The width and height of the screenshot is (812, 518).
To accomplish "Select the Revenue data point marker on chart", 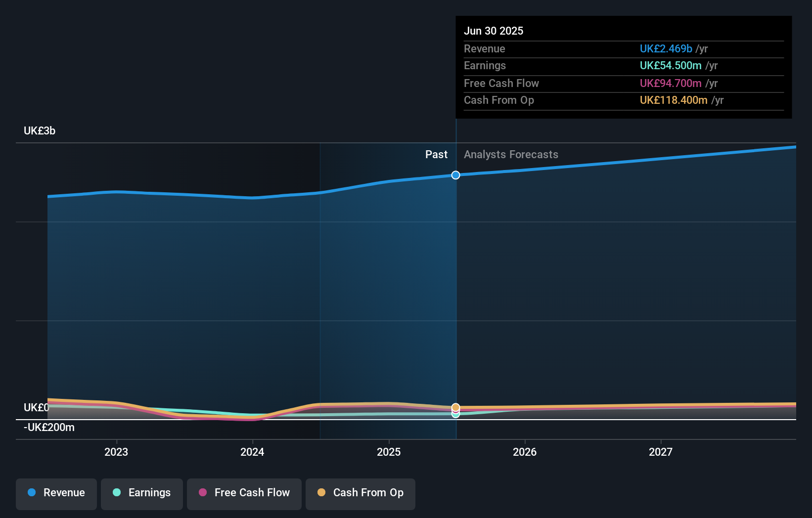I will click(x=455, y=175).
